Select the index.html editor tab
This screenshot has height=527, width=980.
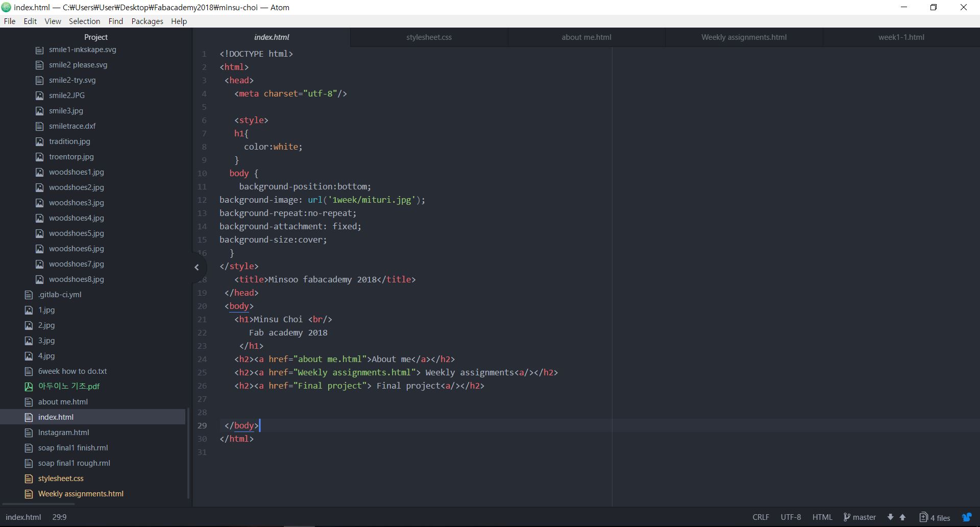point(272,37)
